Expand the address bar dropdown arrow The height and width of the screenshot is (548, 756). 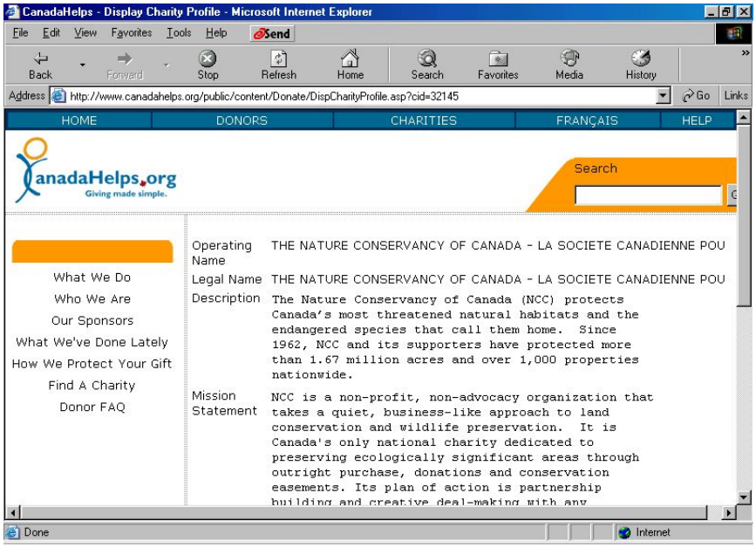click(664, 96)
